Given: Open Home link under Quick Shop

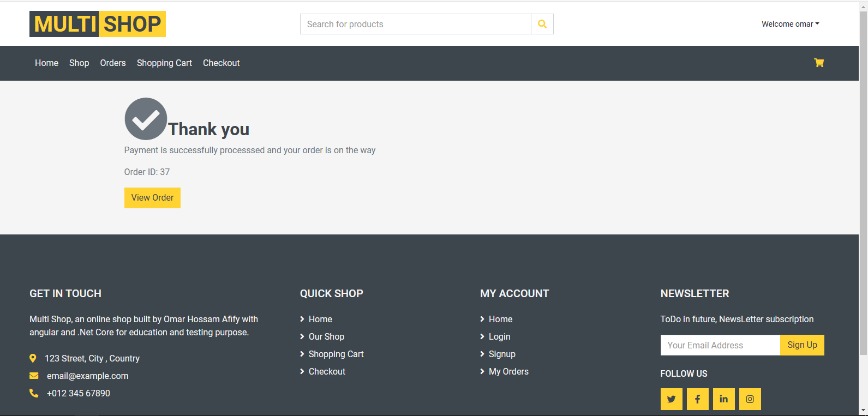Looking at the screenshot, I should (320, 319).
